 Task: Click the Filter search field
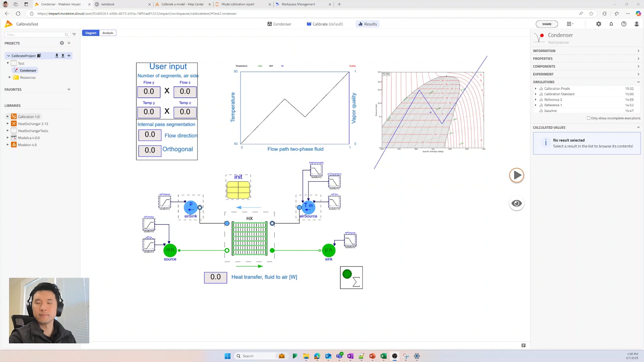pyautogui.click(x=37, y=35)
